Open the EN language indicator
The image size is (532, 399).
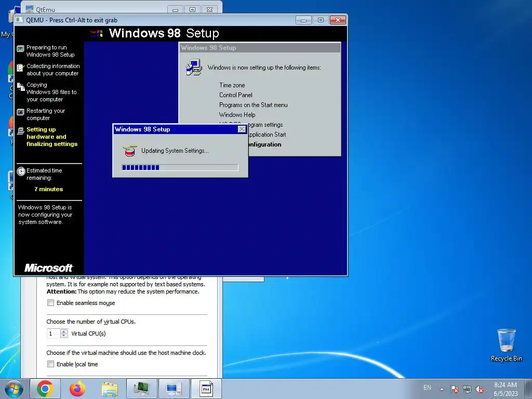[427, 388]
